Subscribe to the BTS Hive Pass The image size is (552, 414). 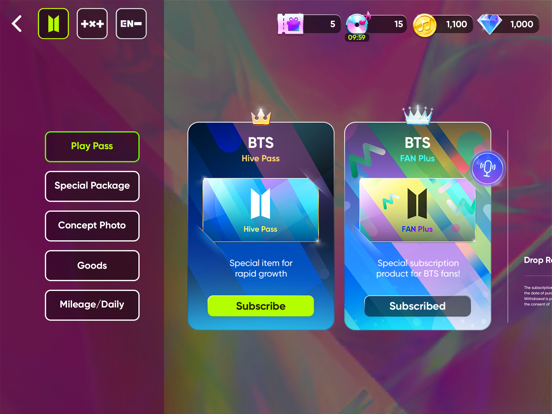coord(261,306)
